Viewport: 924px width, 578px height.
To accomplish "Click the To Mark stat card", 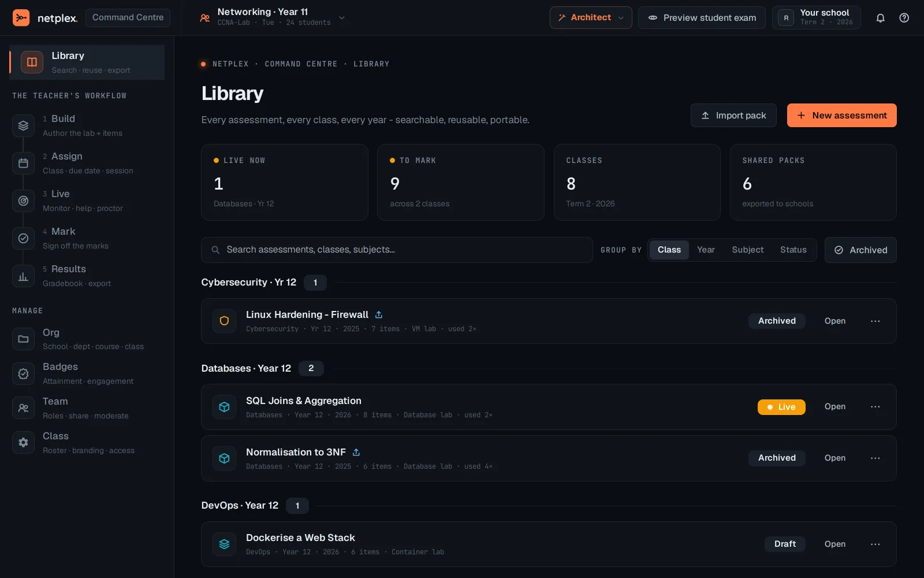I will [460, 182].
